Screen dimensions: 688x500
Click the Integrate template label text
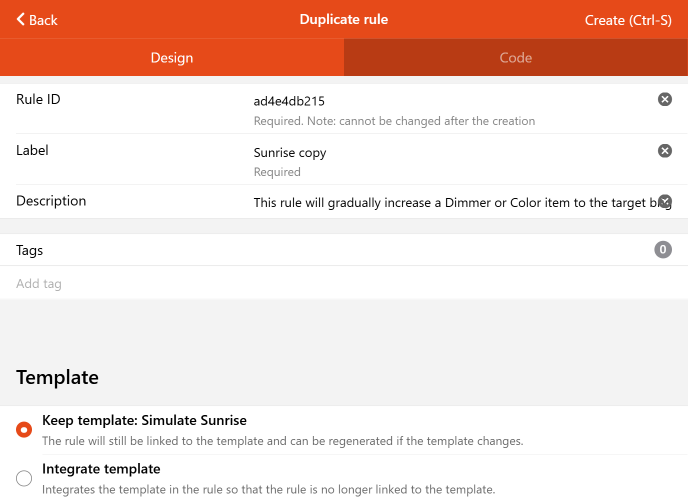[x=101, y=469]
